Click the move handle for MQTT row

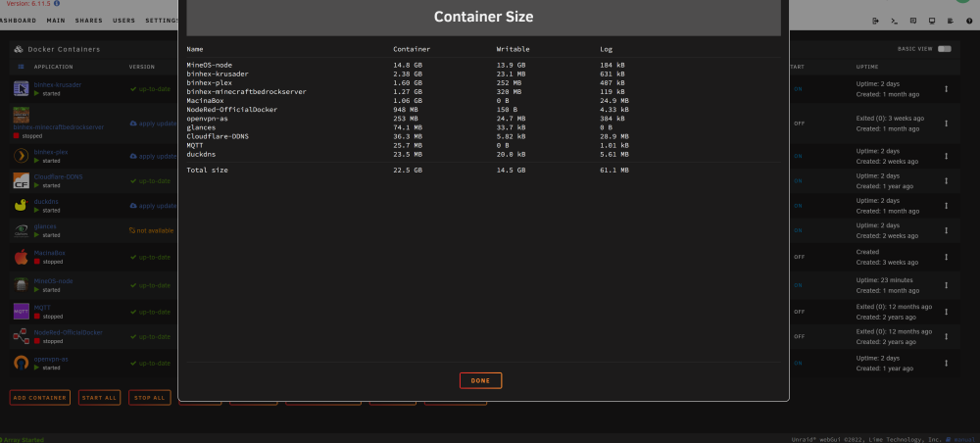point(946,311)
